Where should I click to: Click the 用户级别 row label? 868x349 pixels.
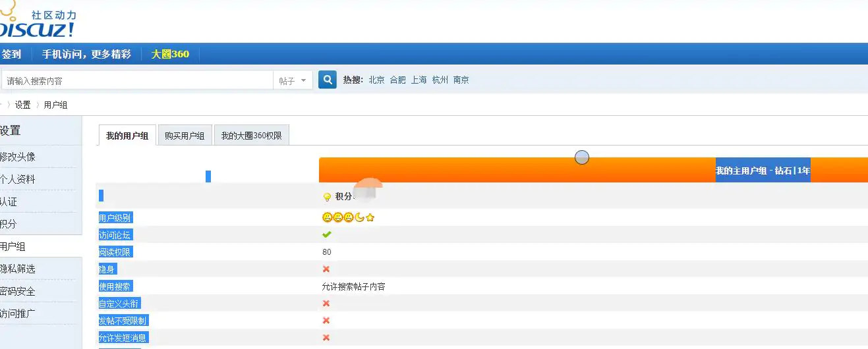(x=115, y=218)
